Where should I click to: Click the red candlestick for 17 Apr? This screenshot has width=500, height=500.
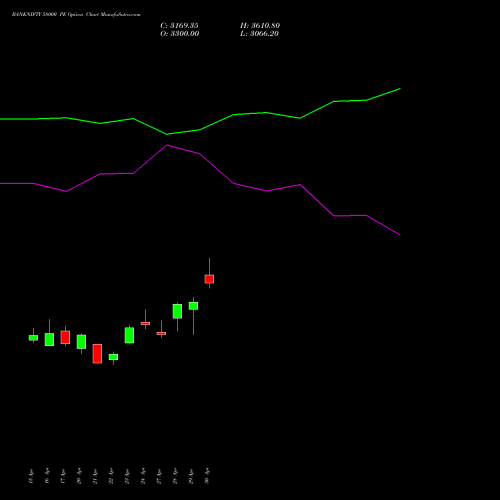coord(65,337)
